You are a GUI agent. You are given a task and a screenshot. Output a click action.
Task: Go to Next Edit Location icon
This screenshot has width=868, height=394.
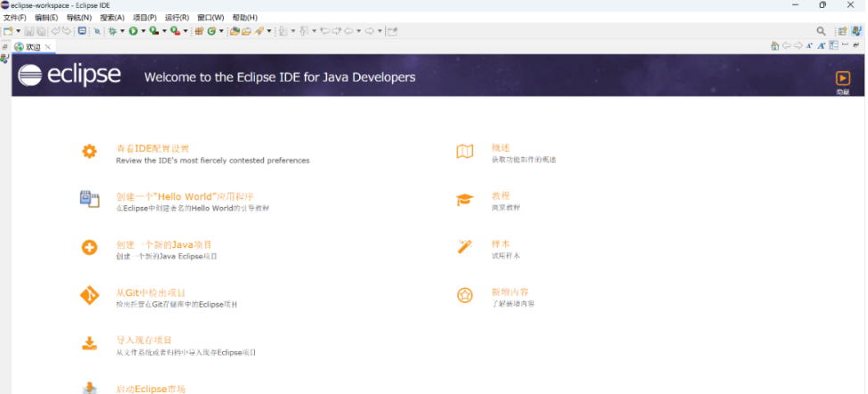point(337,31)
